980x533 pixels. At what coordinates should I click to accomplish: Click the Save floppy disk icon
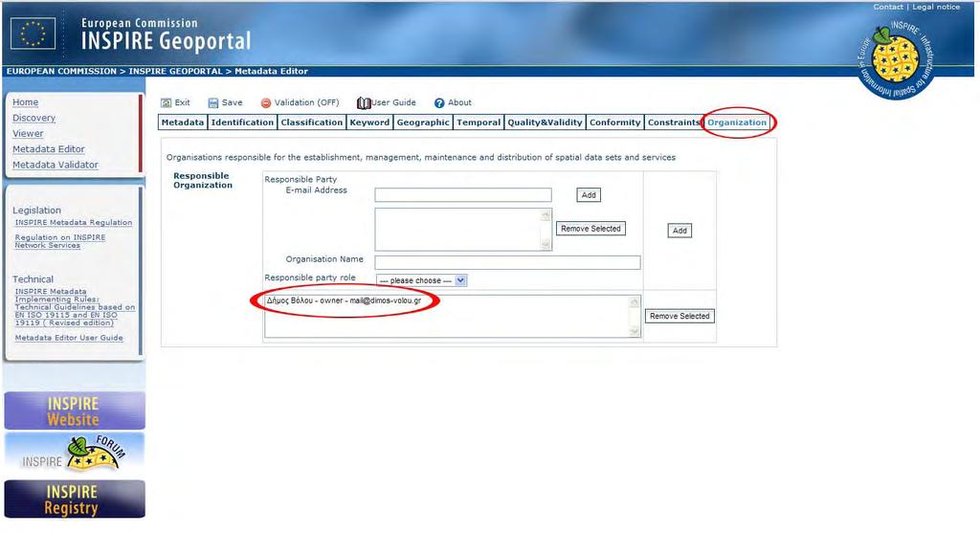(213, 103)
